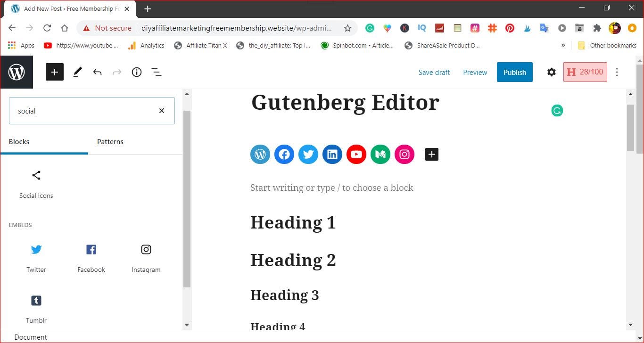Select the Medium social icon in post
Viewport: 644px width, 343px height.
380,154
